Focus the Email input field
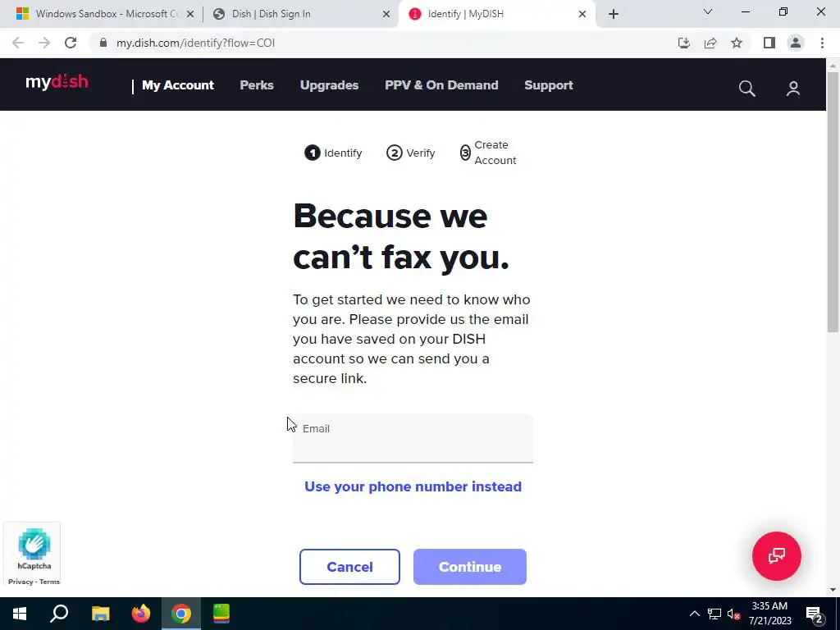840x630 pixels. pos(413,438)
